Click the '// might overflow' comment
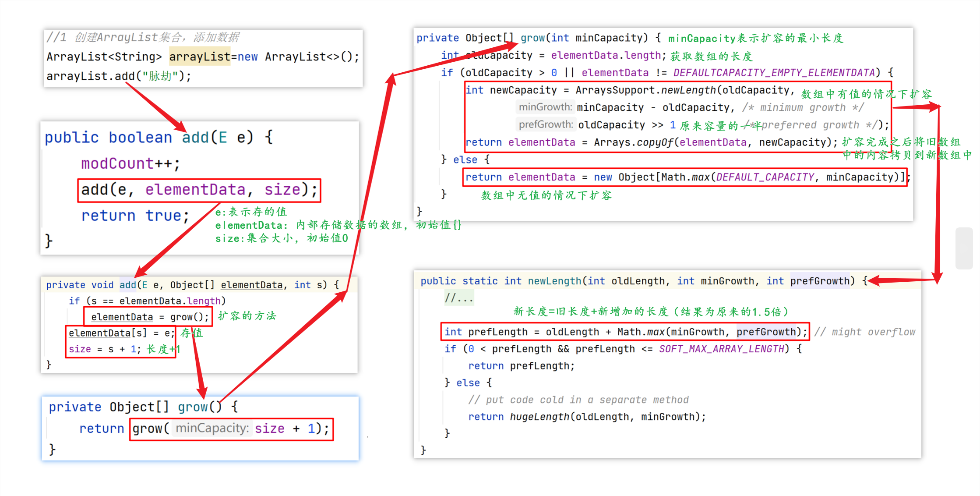This screenshot has height=496, width=980. tap(864, 332)
